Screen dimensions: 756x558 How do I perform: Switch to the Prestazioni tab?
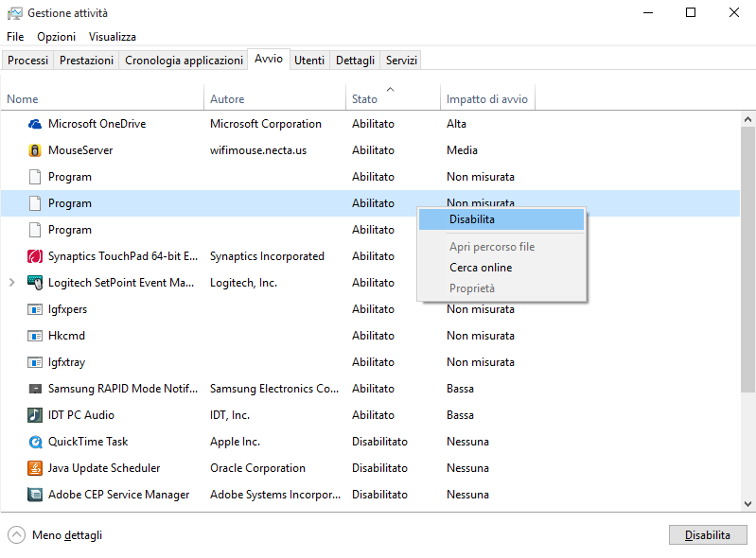coord(86,61)
